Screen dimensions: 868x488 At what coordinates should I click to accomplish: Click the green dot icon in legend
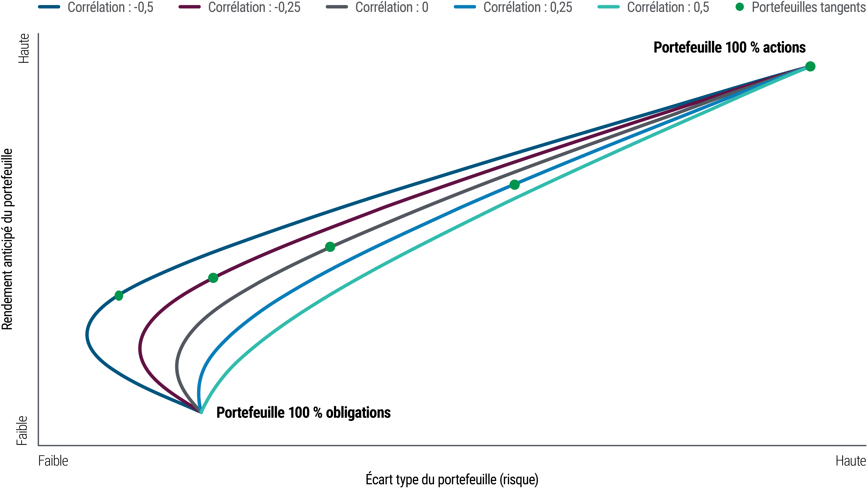(740, 7)
